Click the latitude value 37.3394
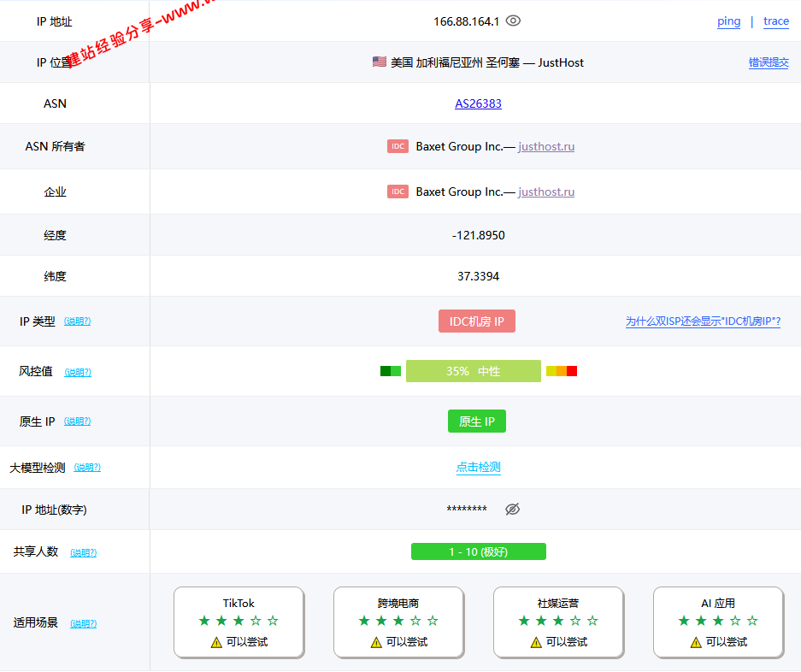The height and width of the screenshot is (672, 801). [x=478, y=276]
